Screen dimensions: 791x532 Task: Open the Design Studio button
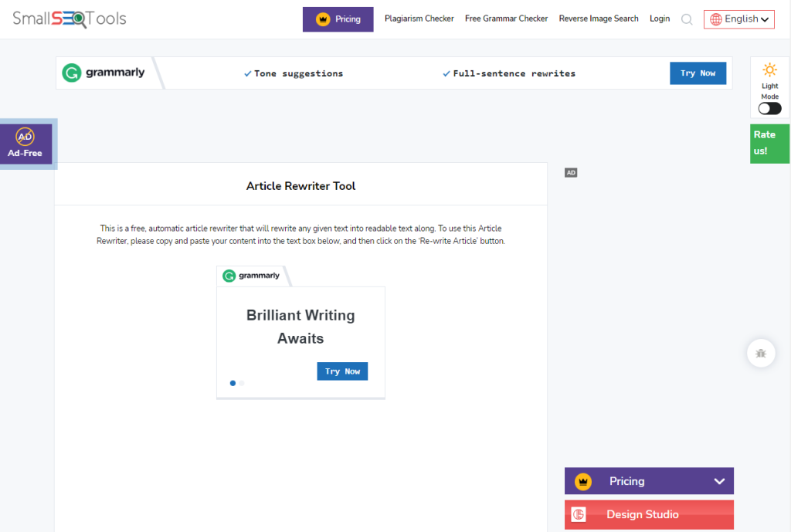(649, 514)
